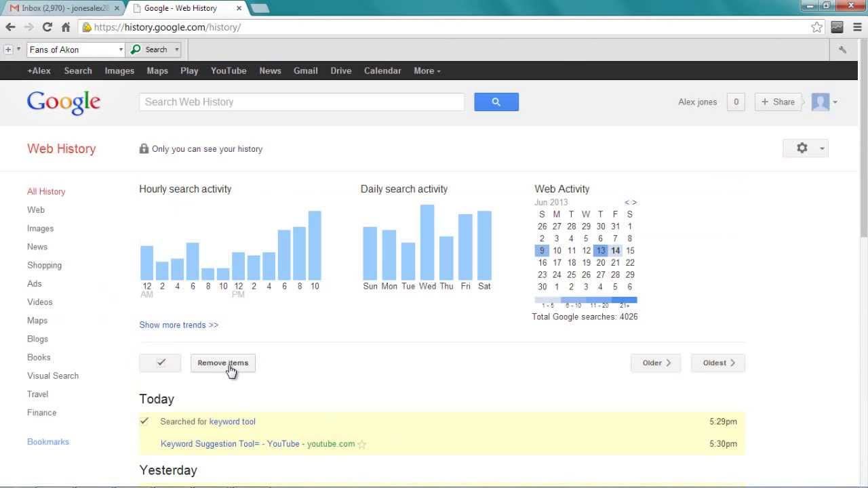The image size is (868, 488).
Task: Expand the small arrow beside the plus icon
Action: [x=18, y=49]
